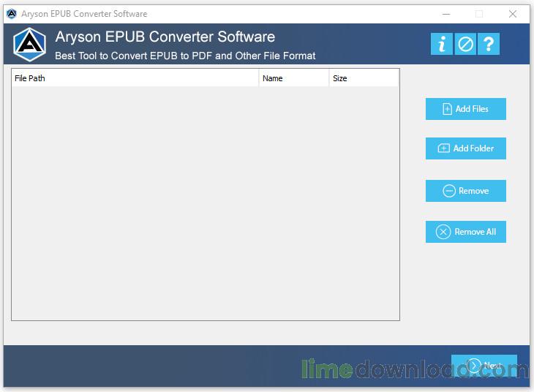Select the Name column header
Image resolution: width=534 pixels, height=392 pixels.
tap(294, 78)
